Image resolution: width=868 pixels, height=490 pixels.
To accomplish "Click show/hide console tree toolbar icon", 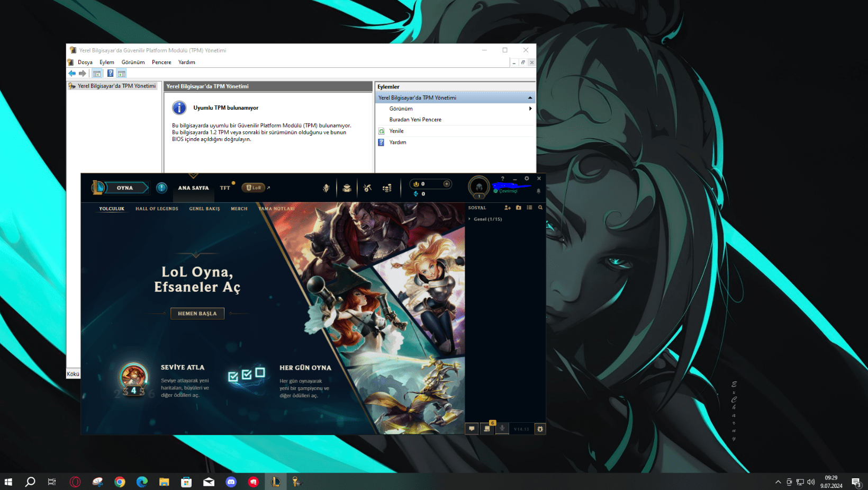I will (x=97, y=74).
